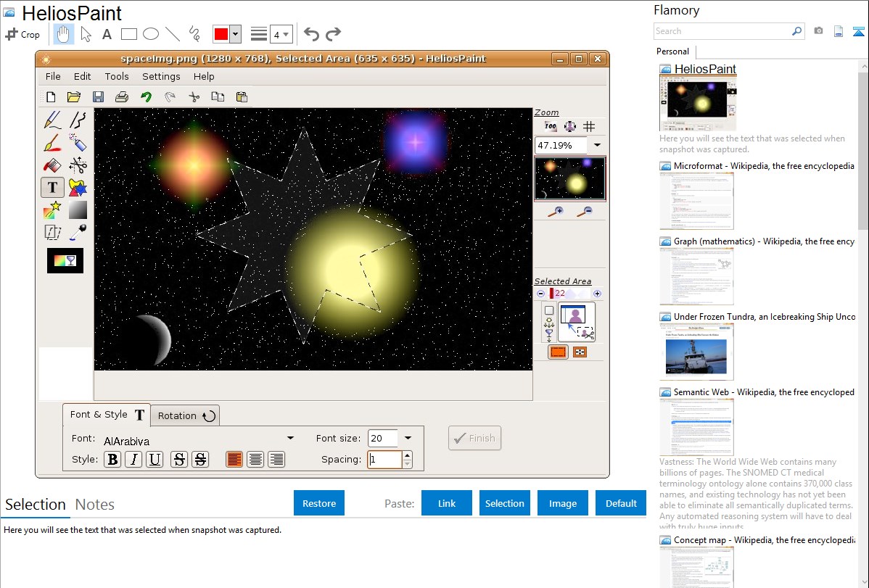Click the Print icon

(121, 97)
